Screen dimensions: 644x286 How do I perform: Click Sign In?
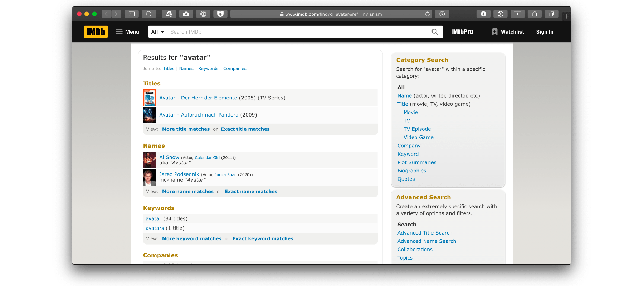(545, 32)
